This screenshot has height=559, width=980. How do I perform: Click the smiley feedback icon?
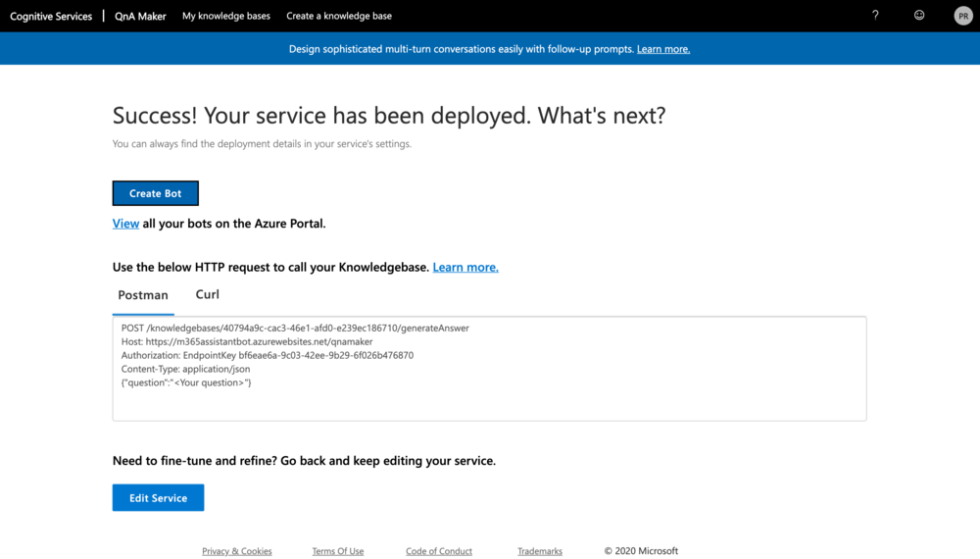919,16
